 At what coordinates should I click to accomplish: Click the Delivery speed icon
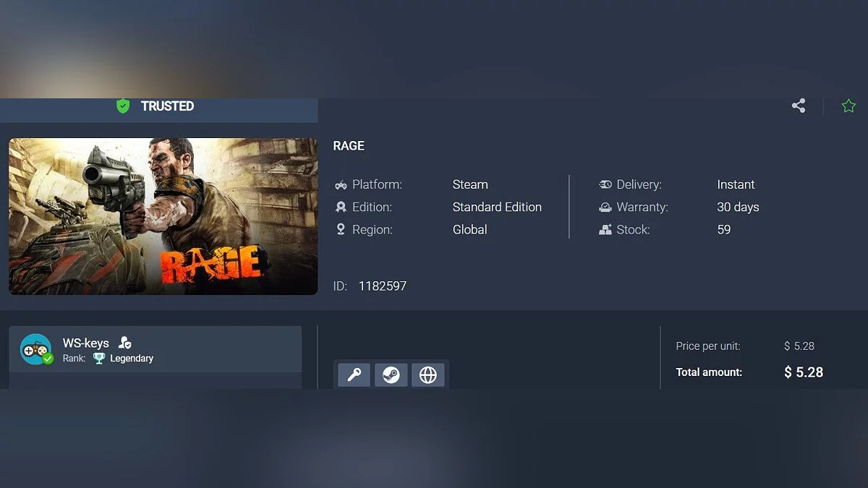[605, 185]
